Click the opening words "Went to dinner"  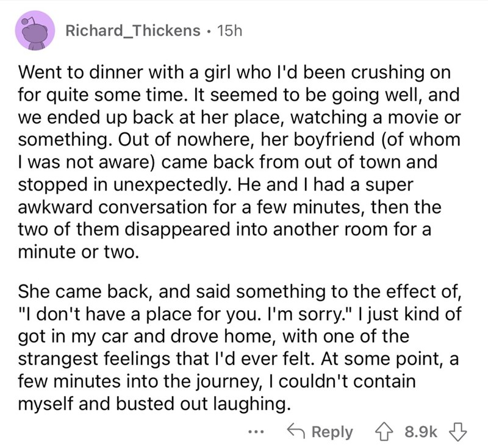click(70, 73)
